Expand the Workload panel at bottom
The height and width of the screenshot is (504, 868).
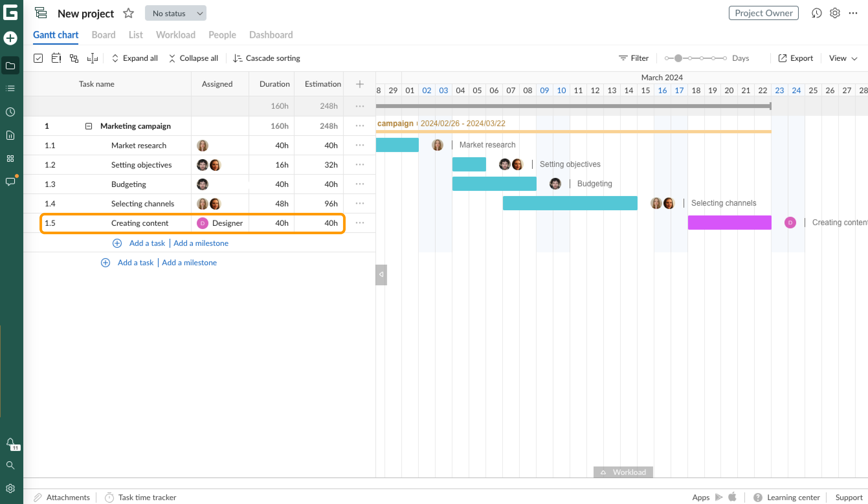coord(623,472)
